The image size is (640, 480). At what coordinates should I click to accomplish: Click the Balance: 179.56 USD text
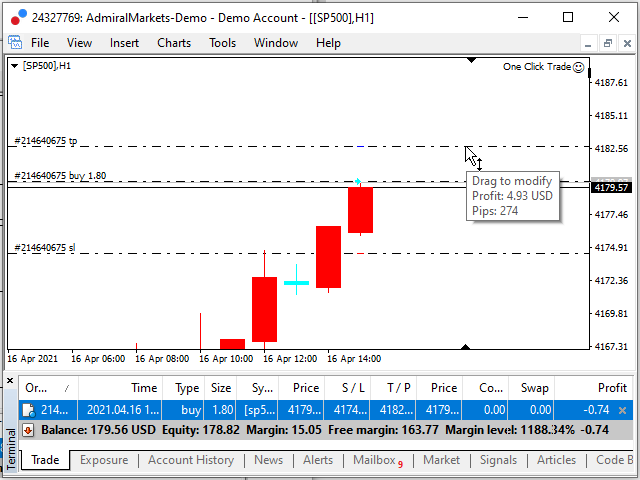click(x=98, y=430)
